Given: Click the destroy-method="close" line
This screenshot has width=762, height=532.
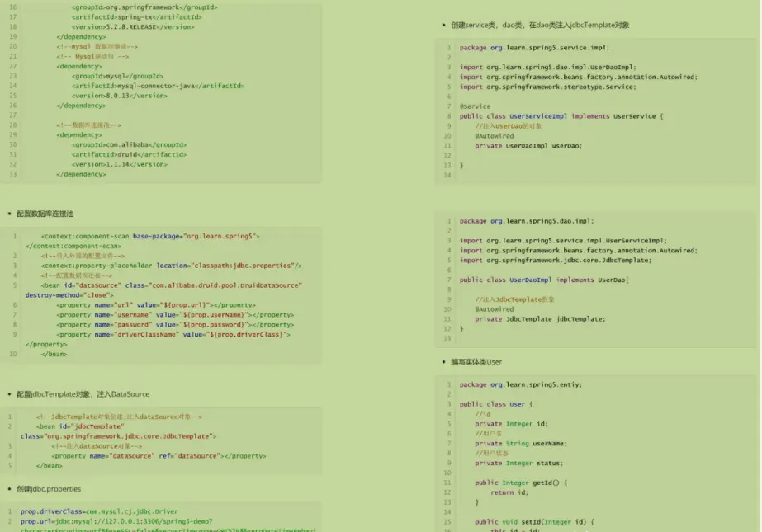Looking at the screenshot, I should (69, 295).
